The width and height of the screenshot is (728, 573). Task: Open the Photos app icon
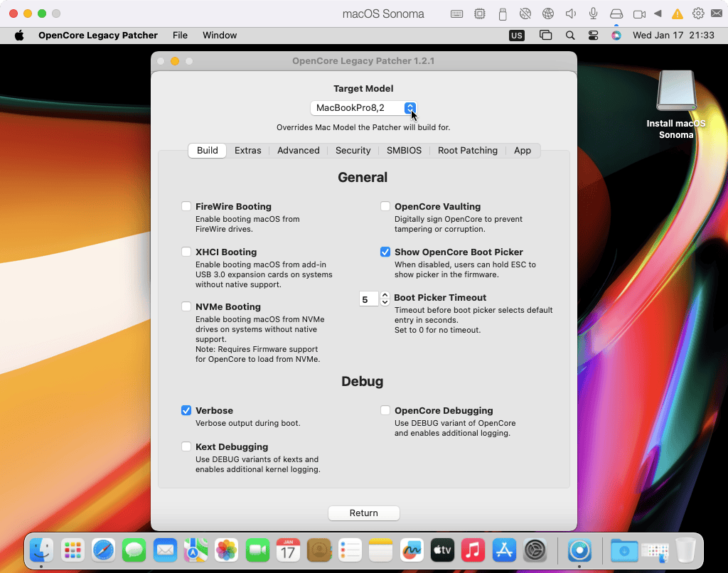point(226,550)
